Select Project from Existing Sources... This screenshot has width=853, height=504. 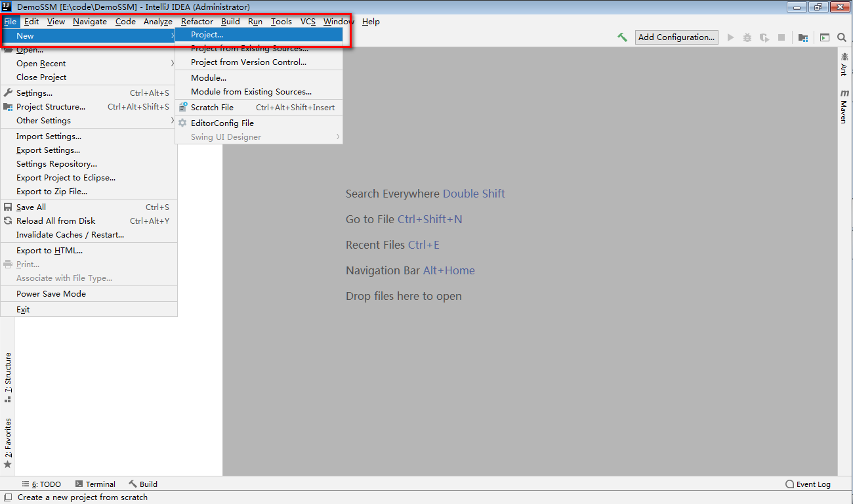click(x=259, y=49)
